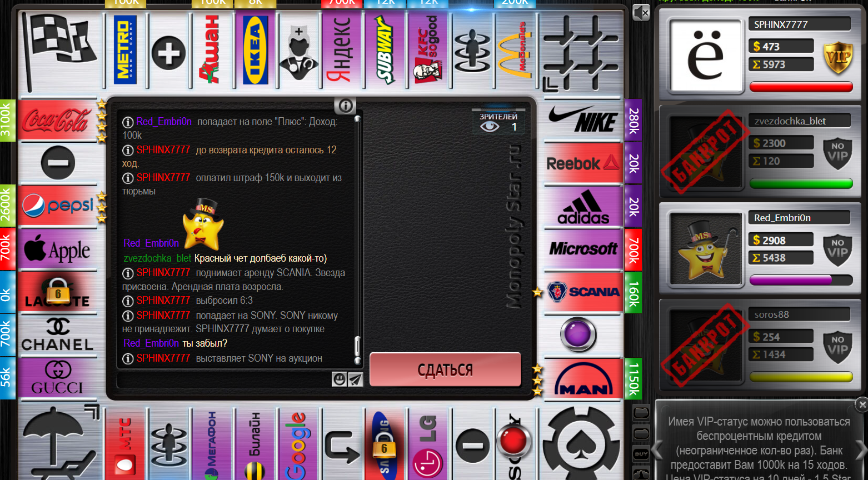Click the locked Samsung cell
Viewport: 868px width, 480px height.
[x=385, y=443]
